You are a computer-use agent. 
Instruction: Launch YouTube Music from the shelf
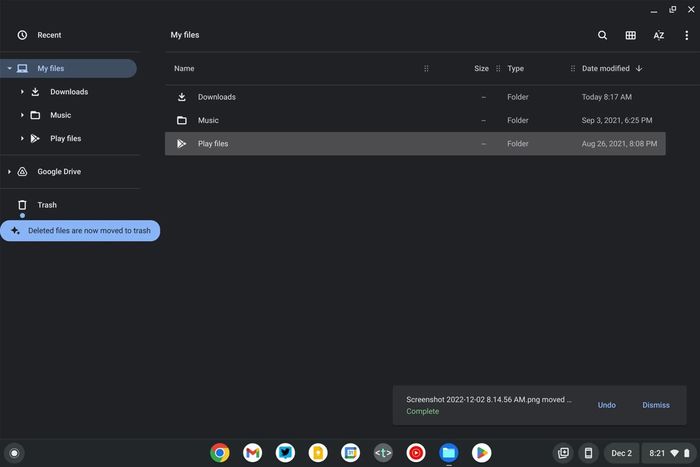416,453
